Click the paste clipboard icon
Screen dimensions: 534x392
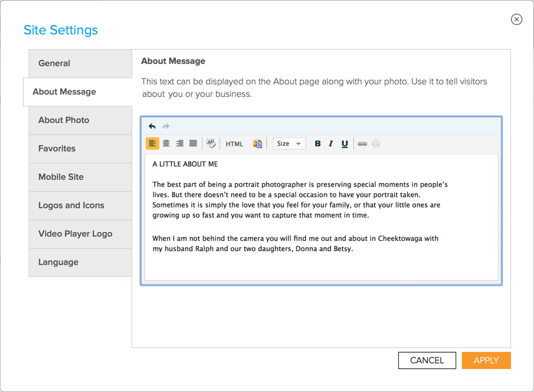[x=258, y=144]
